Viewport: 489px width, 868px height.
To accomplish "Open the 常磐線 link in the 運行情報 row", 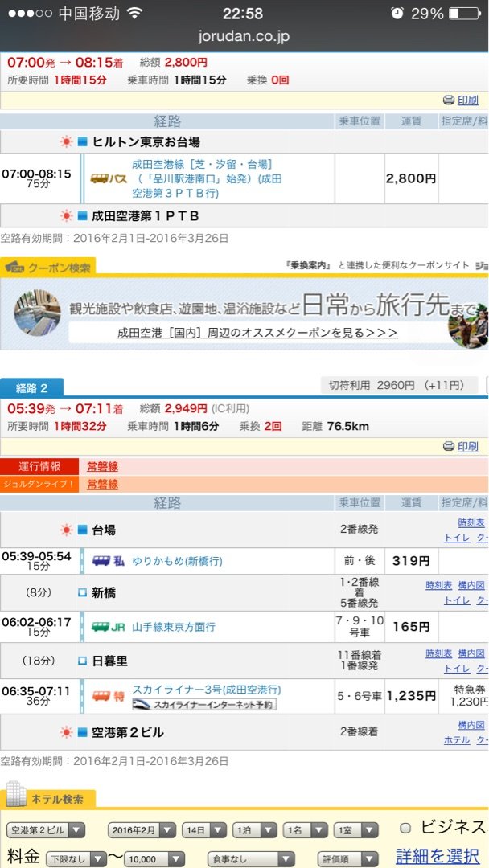I will pos(102,466).
